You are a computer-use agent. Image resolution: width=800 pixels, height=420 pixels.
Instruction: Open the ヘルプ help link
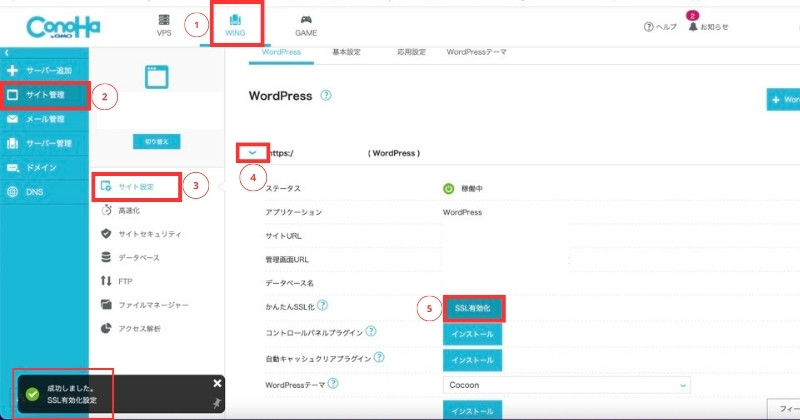[x=660, y=27]
